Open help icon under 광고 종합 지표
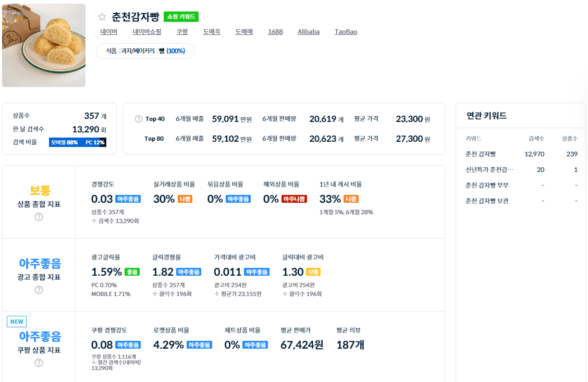The width and height of the screenshot is (588, 382). pos(39,290)
